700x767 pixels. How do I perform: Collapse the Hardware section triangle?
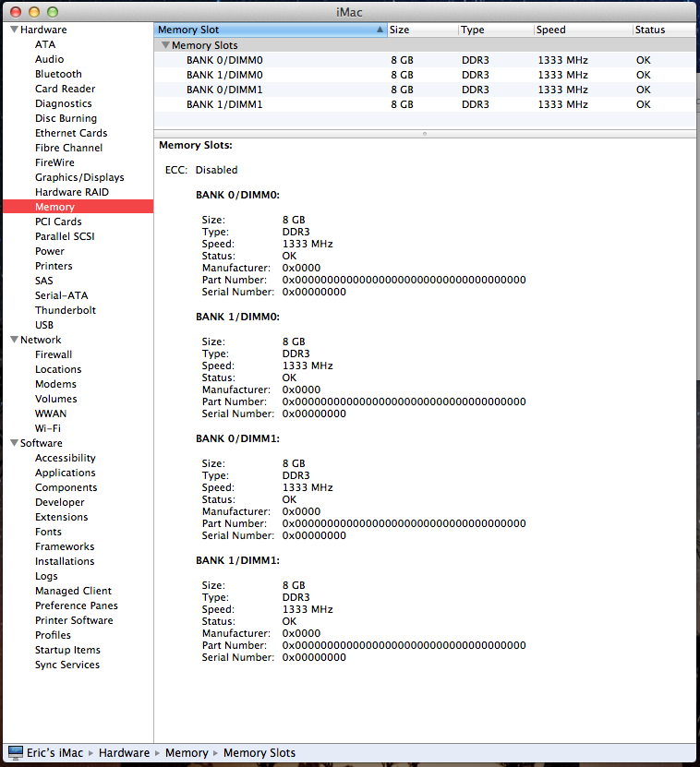point(14,30)
